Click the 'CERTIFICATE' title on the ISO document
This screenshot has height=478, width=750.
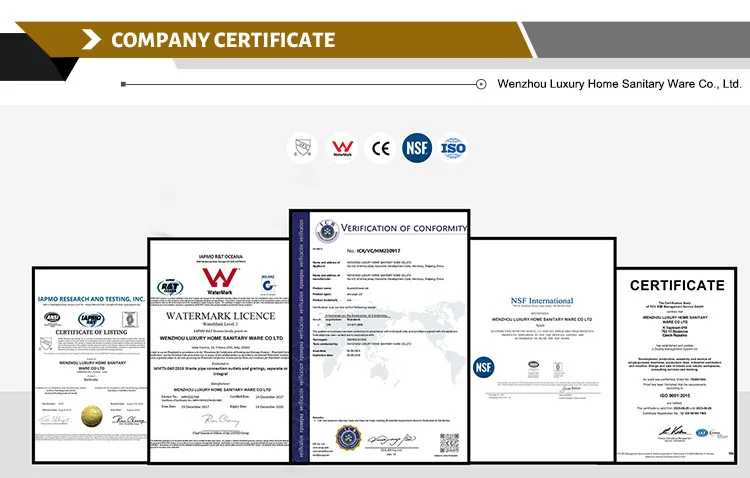[677, 285]
